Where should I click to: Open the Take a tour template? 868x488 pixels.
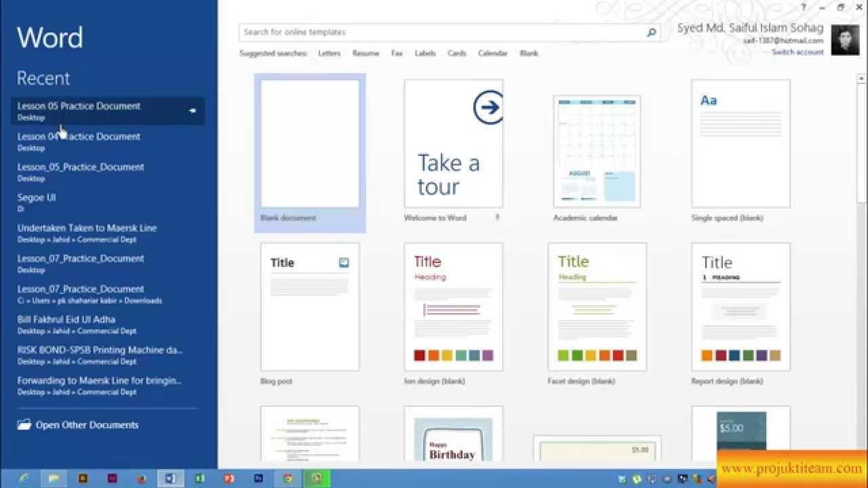pos(454,144)
